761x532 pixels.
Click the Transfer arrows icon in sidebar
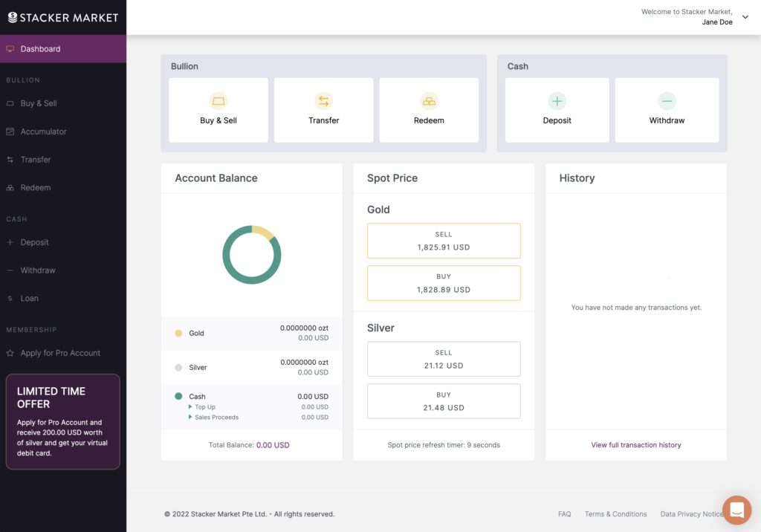pyautogui.click(x=10, y=160)
